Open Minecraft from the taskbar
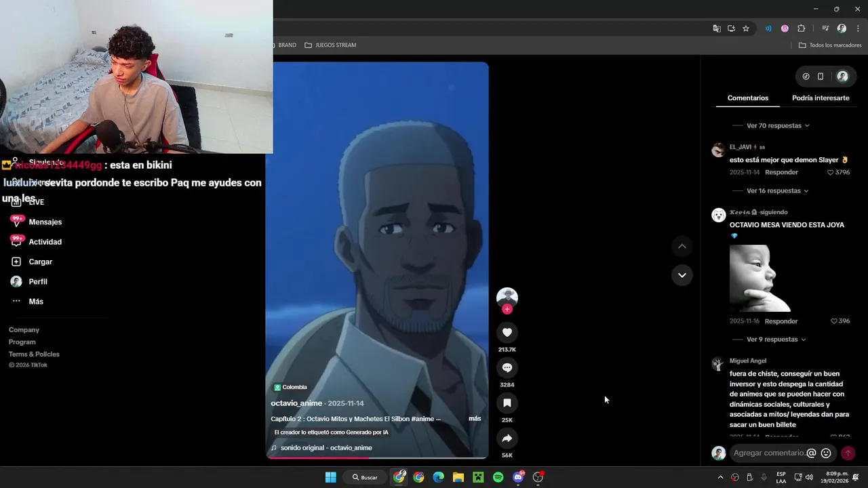The width and height of the screenshot is (868, 488). tap(478, 477)
